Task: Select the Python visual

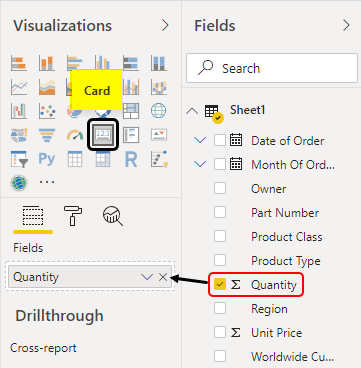Action: [x=47, y=159]
